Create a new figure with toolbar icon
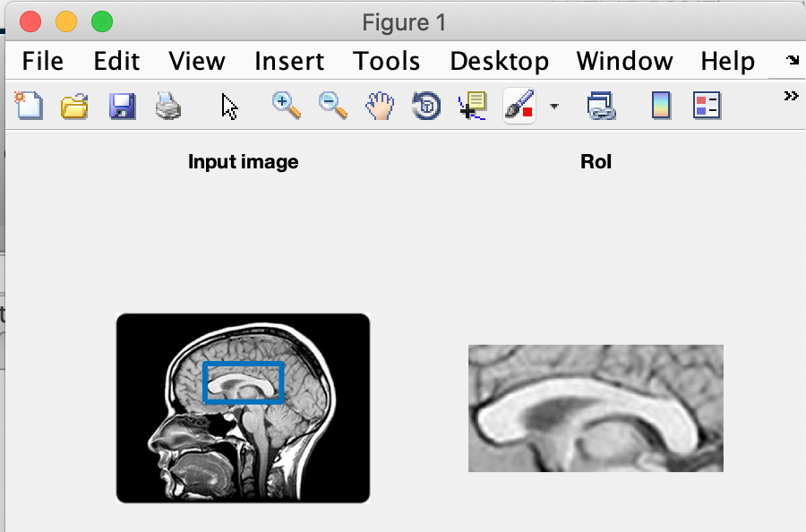The height and width of the screenshot is (532, 806). coord(29,106)
